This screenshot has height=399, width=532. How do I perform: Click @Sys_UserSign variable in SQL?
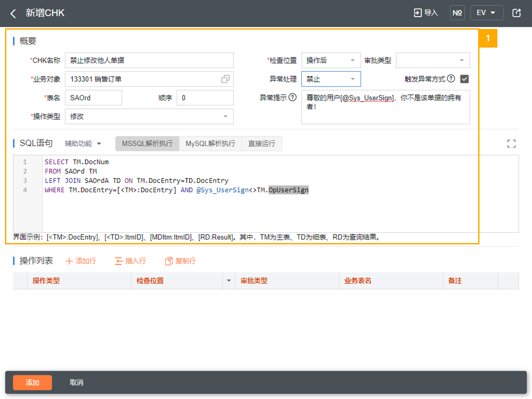point(222,190)
